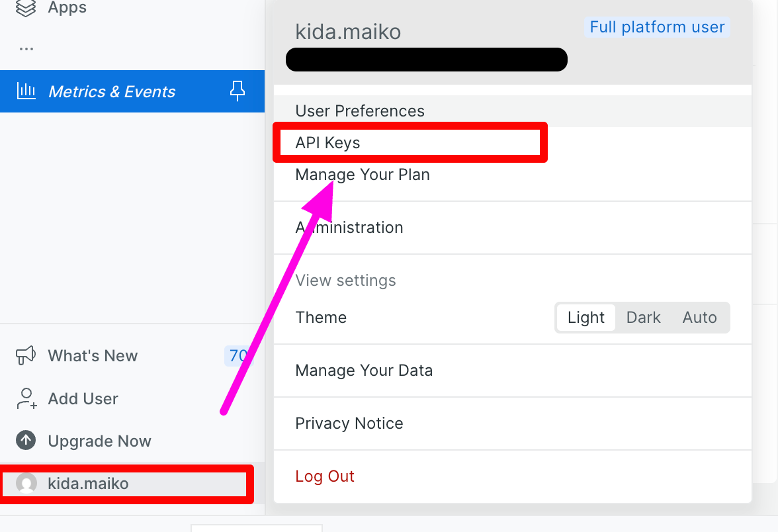Click the Metrics & Events chart icon
Viewport: 778px width, 532px height.
[26, 91]
